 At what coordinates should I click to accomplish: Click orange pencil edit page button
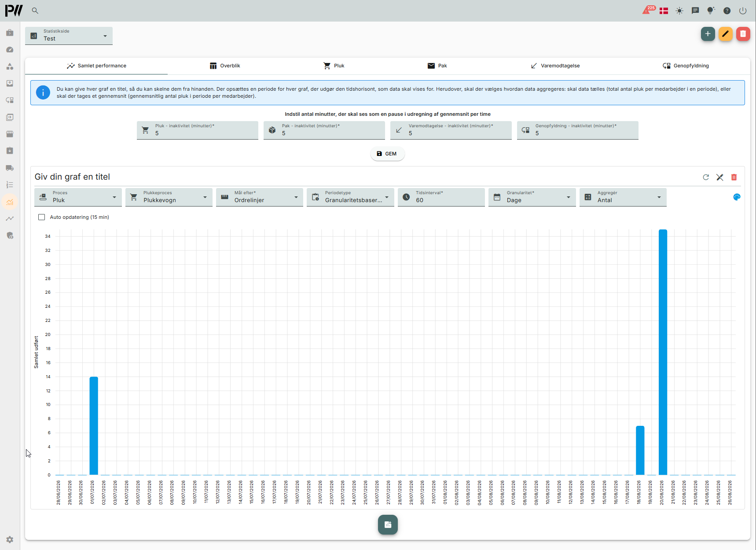(x=725, y=34)
